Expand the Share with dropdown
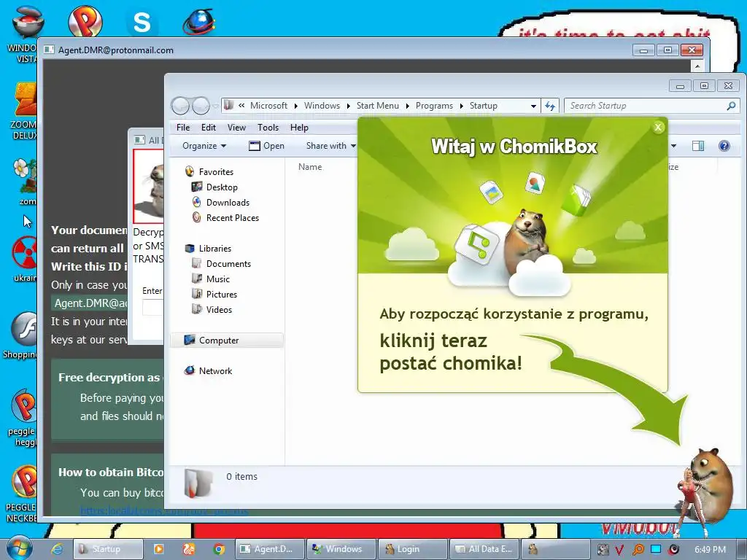747x560 pixels. [x=330, y=146]
